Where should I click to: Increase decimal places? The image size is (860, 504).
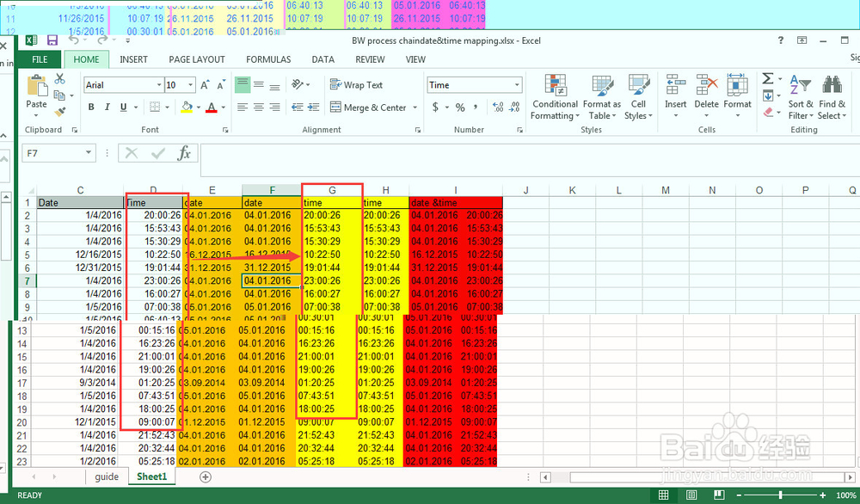(x=498, y=108)
